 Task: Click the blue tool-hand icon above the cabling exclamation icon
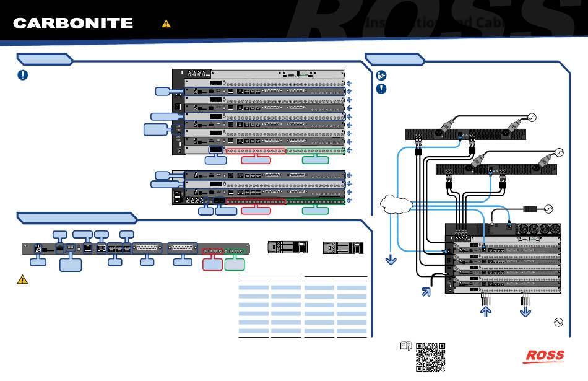381,76
